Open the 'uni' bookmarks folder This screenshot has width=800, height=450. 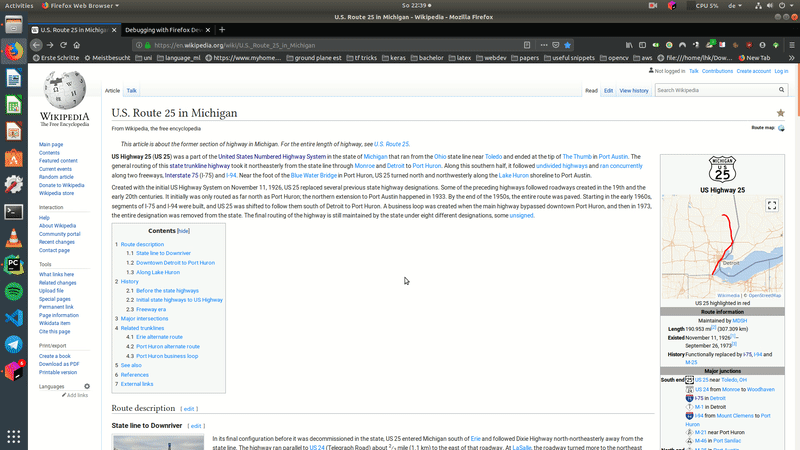[143, 58]
